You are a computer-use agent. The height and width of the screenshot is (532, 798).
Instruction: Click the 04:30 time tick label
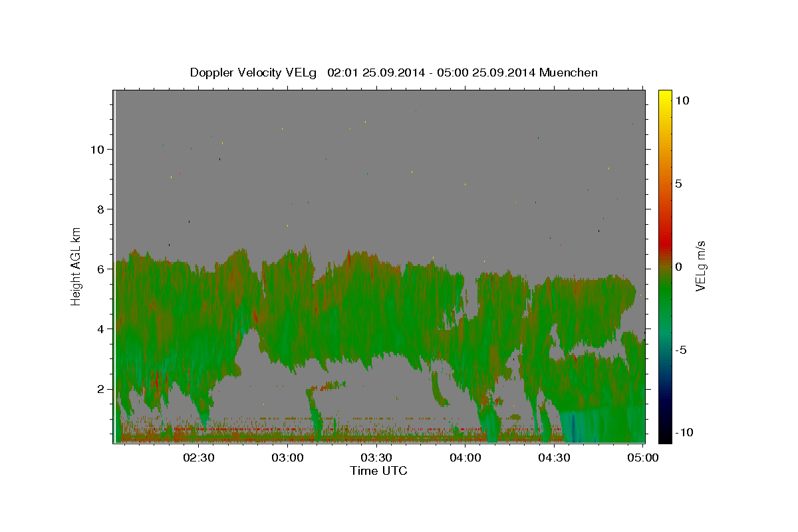point(554,458)
